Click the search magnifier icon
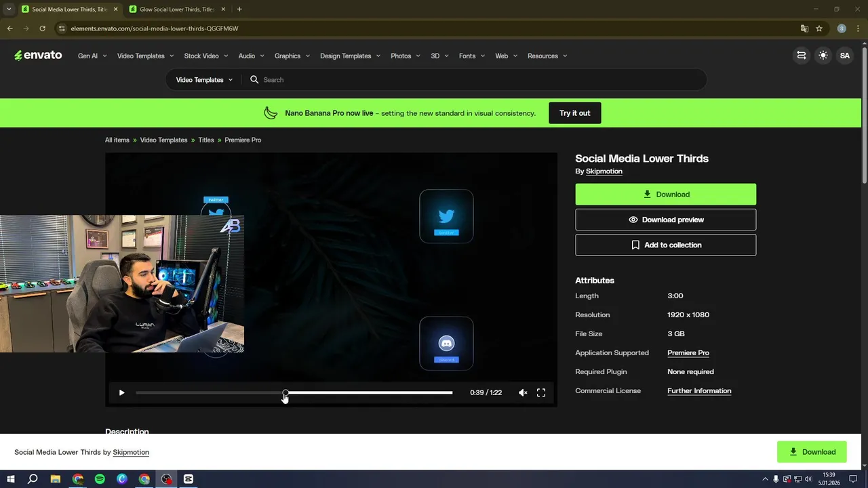The image size is (868, 488). click(x=254, y=79)
